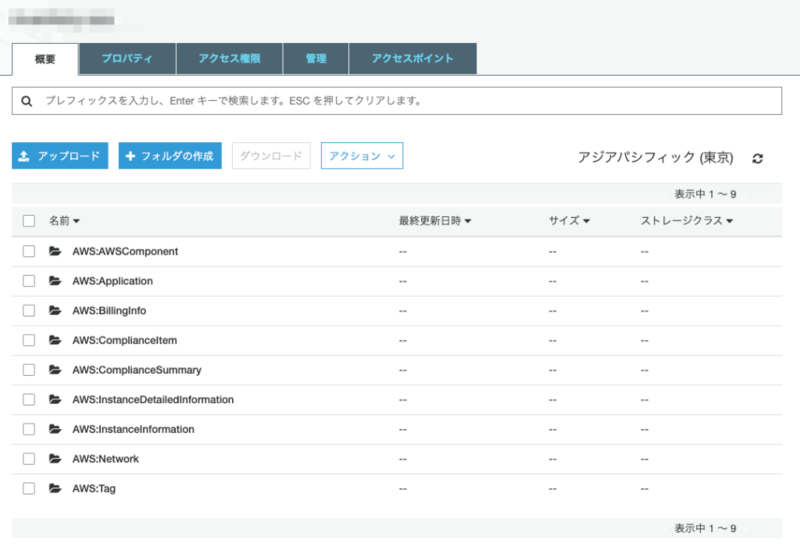
Task: Check the AWS:ComplianceSummary row checkbox
Action: pyautogui.click(x=29, y=369)
